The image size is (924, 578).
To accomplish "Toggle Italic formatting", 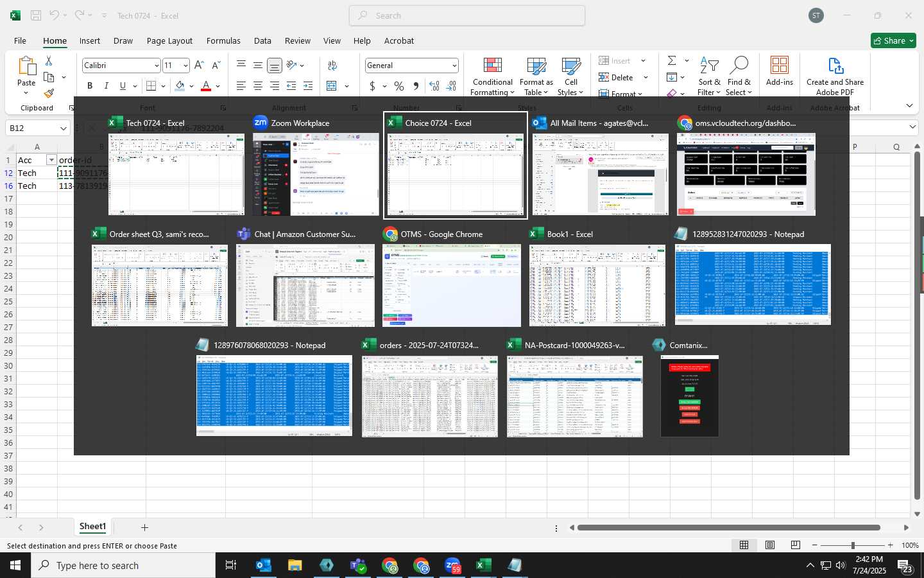I will coord(107,86).
